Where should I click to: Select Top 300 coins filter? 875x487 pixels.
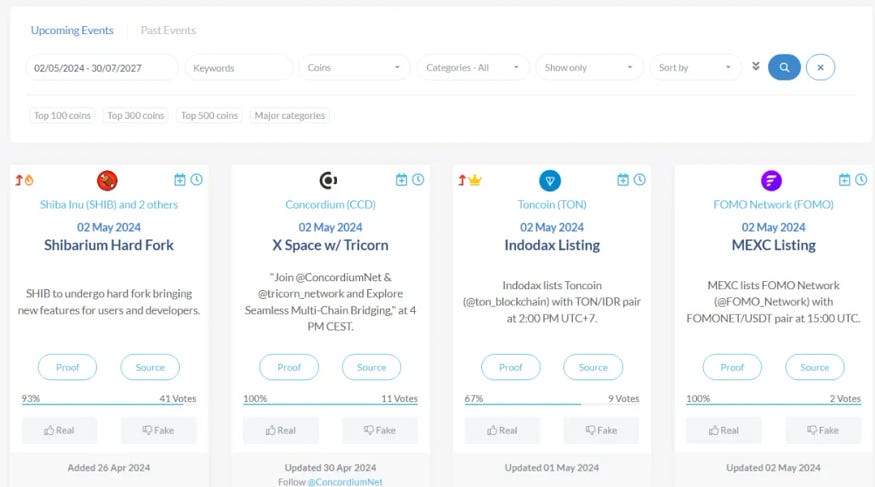(136, 115)
